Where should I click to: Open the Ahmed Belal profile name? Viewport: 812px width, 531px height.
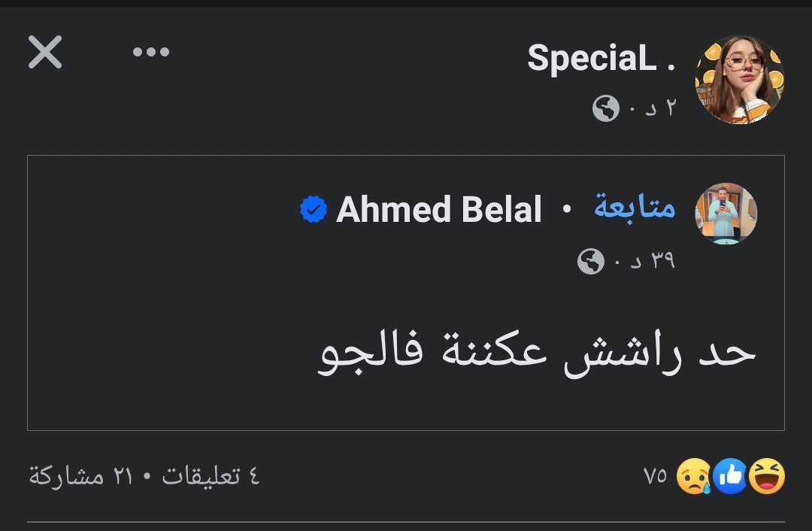(x=438, y=209)
